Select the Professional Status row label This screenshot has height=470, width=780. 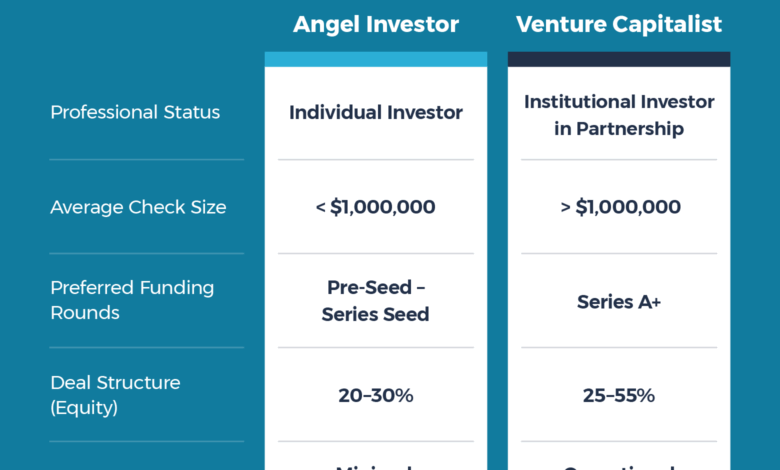coord(135,112)
